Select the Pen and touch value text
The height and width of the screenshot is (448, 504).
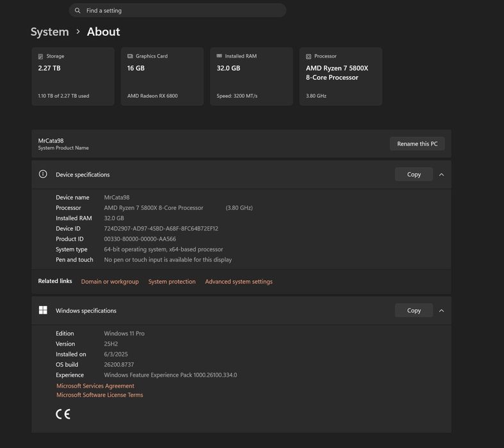(168, 259)
